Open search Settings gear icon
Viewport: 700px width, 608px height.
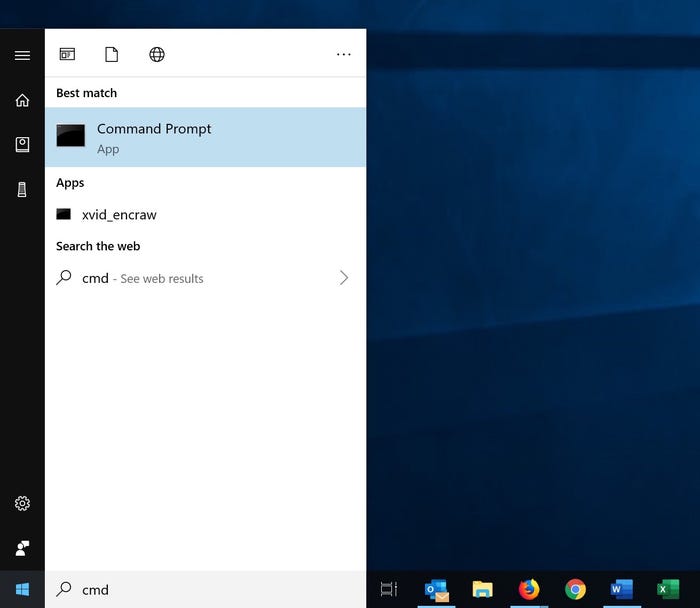pos(22,503)
